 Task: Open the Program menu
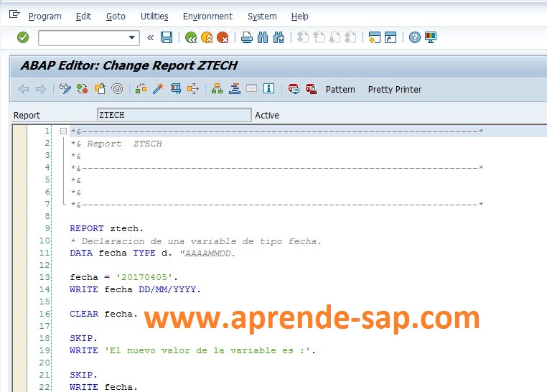[45, 17]
